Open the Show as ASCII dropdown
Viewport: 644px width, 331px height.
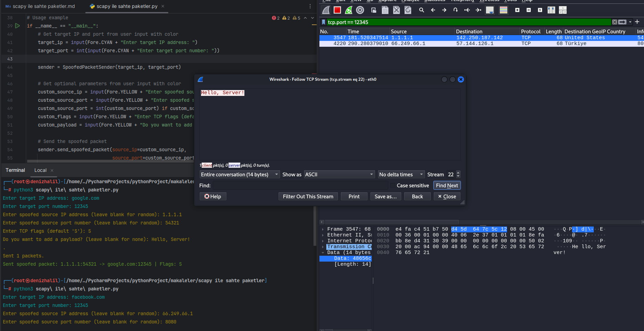pyautogui.click(x=339, y=175)
